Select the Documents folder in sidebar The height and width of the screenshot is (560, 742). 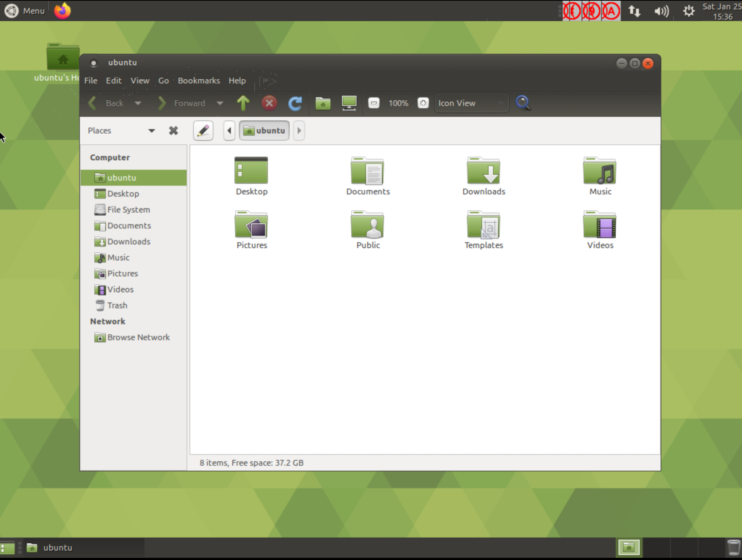pyautogui.click(x=129, y=225)
